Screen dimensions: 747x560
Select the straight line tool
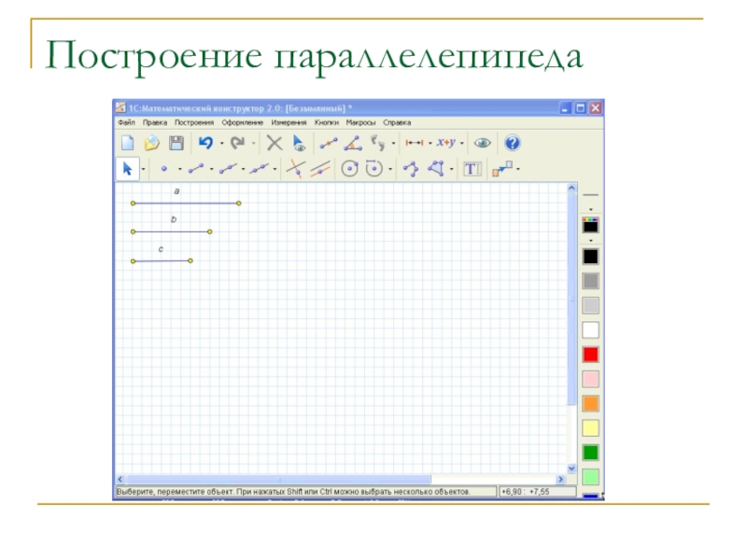260,169
